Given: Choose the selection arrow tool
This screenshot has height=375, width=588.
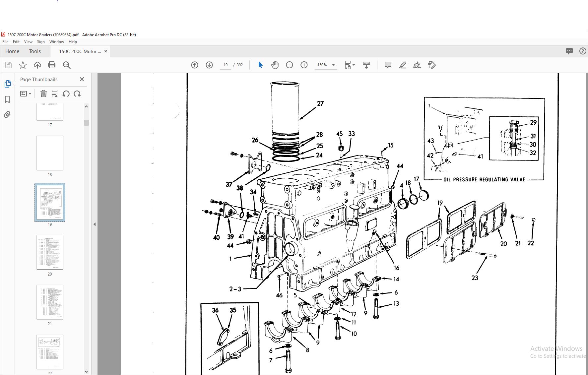Looking at the screenshot, I should coord(260,65).
